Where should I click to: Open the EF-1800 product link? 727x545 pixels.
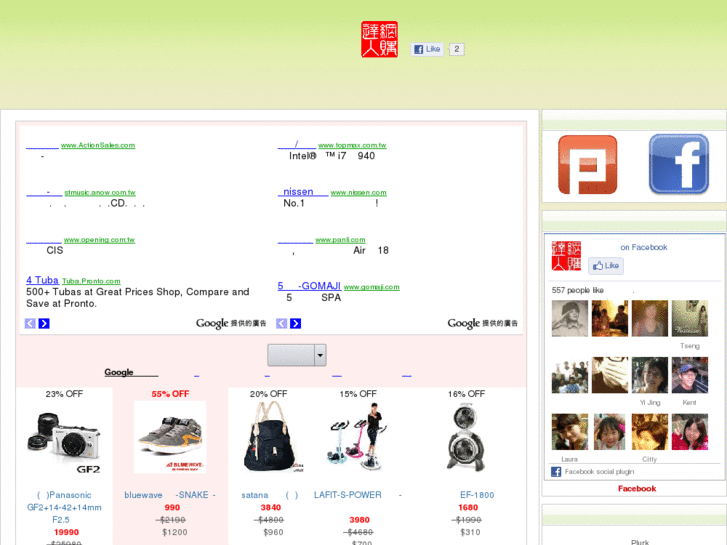click(x=477, y=495)
